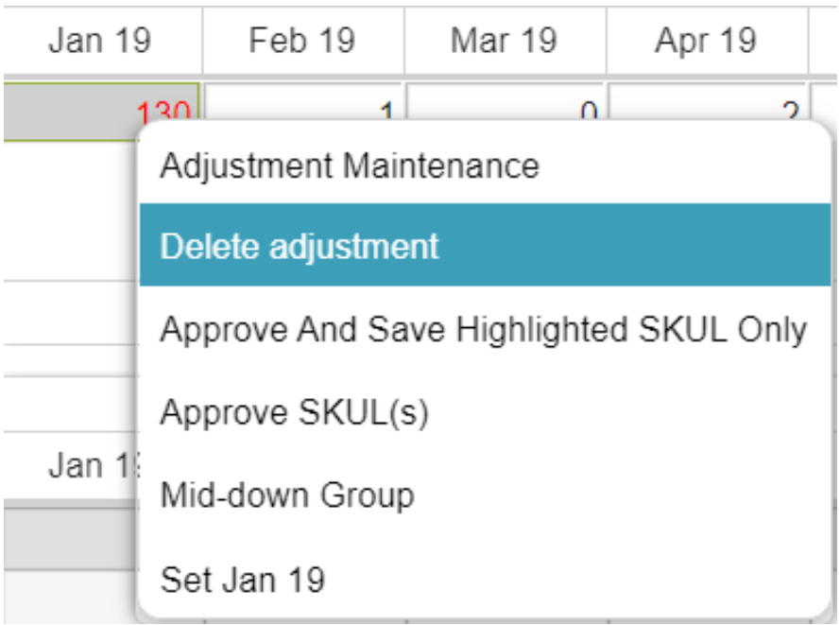Click the Jan 19 column header at the top
840x625 pixels.
click(x=100, y=41)
